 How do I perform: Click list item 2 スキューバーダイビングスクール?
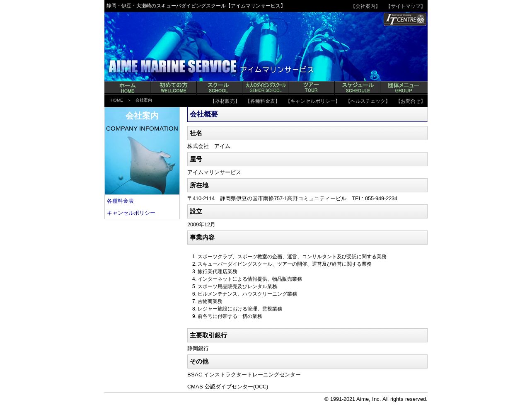pos(284,264)
